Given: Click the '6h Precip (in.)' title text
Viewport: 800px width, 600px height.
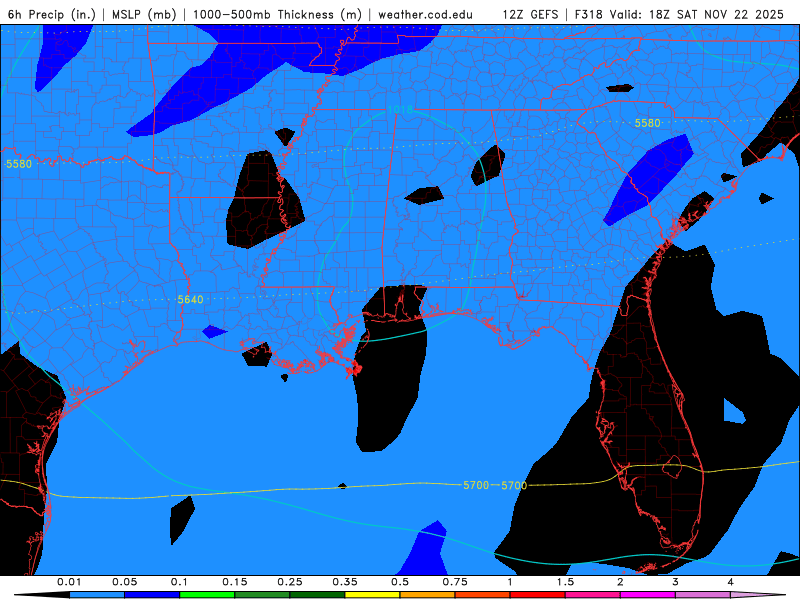Looking at the screenshot, I should tap(52, 14).
